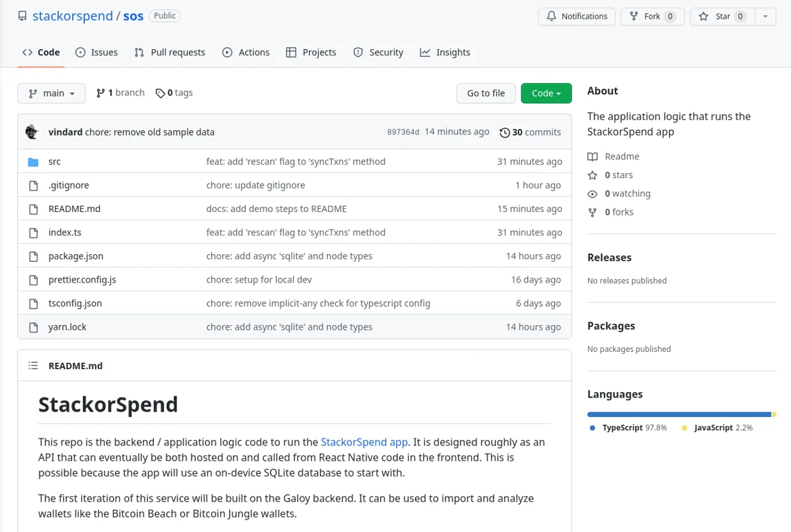The width and height of the screenshot is (791, 532).
Task: Open commit hash 897364d
Action: tap(403, 132)
